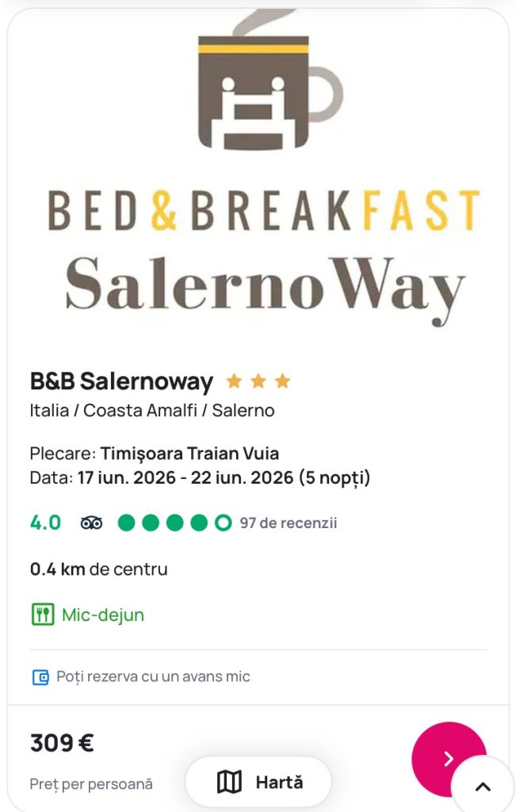
Task: Click the fork and knife meal icon
Action: point(42,615)
